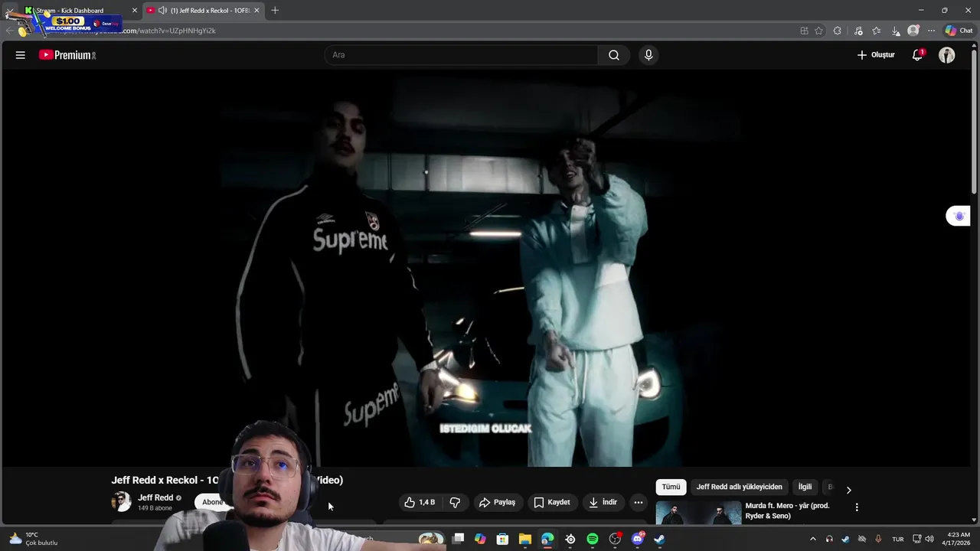Close the Jeff Redd x Reckol tab

256,11
